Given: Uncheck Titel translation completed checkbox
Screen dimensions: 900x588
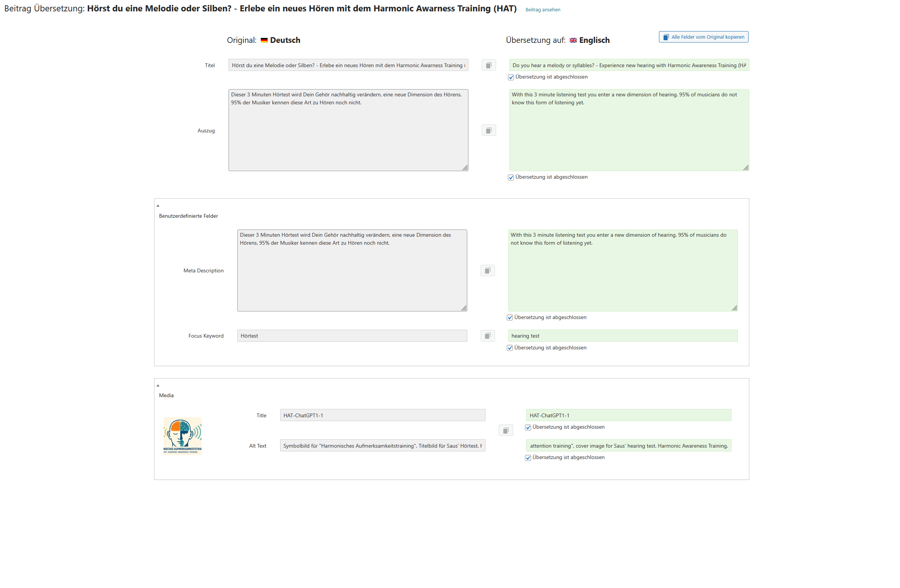Looking at the screenshot, I should (511, 77).
